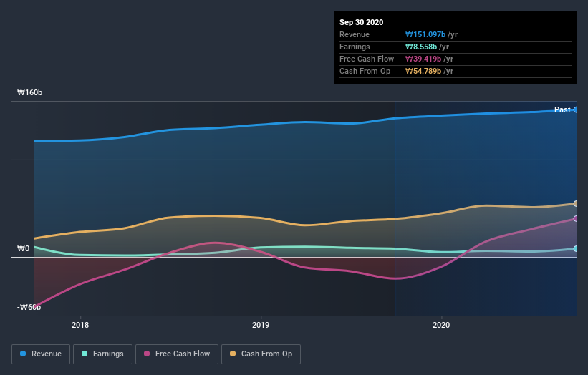Viewport: 588px width, 375px height.
Task: Click the Cash From Op endpoint marker
Action: 576,203
